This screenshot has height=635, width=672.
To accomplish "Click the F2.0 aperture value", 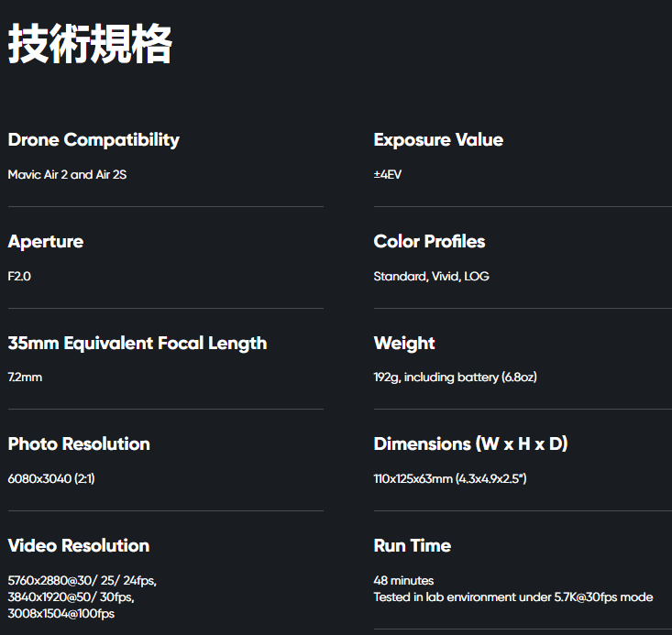I will [19, 276].
